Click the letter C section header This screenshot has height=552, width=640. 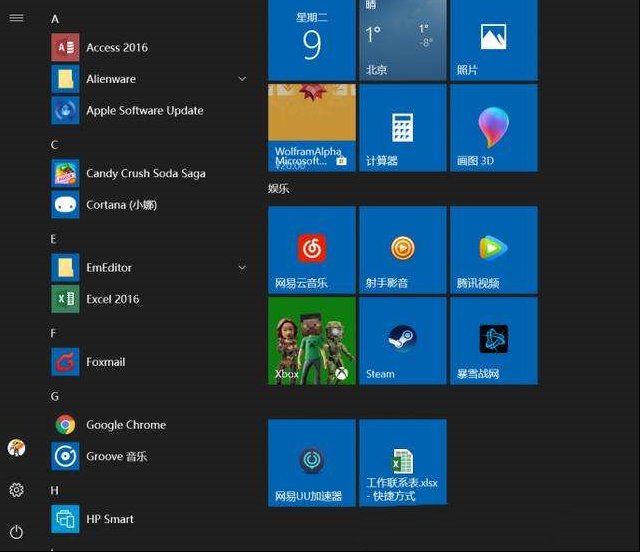(54, 145)
